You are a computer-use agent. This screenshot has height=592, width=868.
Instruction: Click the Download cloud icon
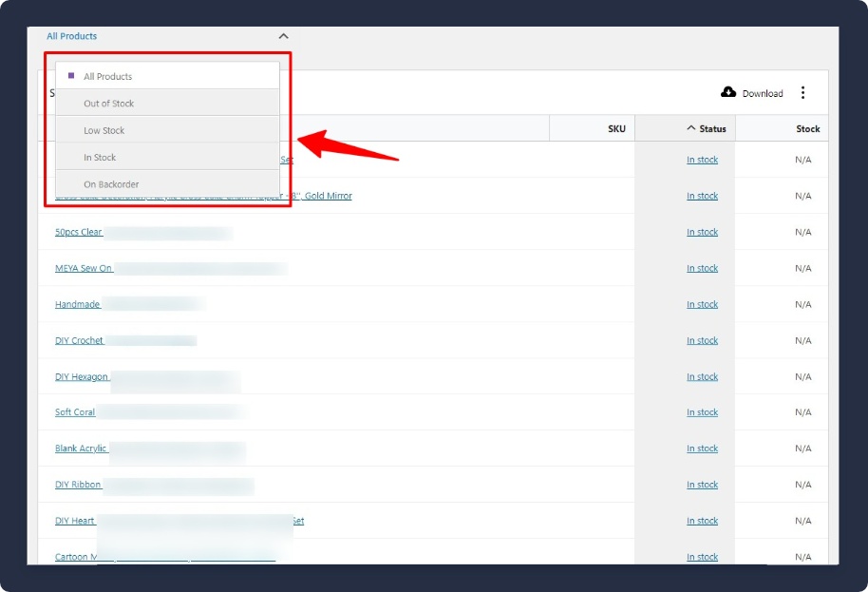[x=728, y=92]
